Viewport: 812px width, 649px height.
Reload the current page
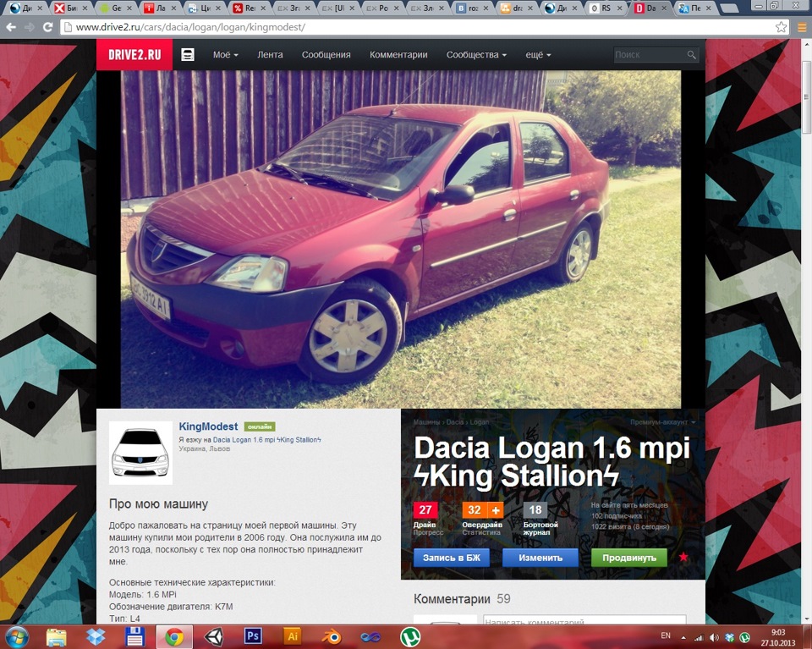[x=47, y=27]
